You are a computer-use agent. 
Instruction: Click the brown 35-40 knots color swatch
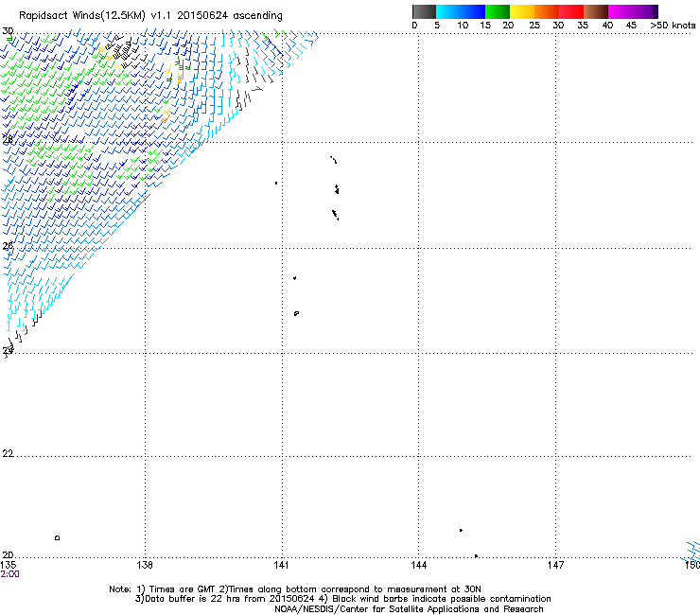pyautogui.click(x=596, y=11)
